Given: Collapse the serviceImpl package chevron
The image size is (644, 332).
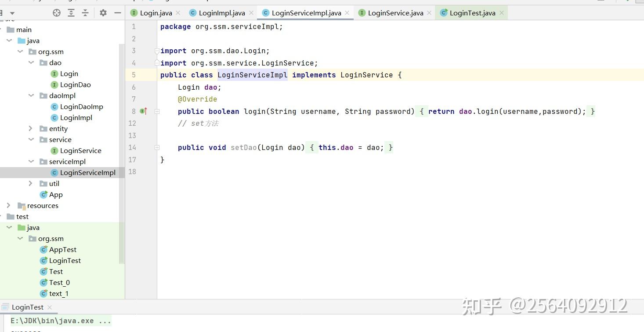Looking at the screenshot, I should (x=31, y=161).
